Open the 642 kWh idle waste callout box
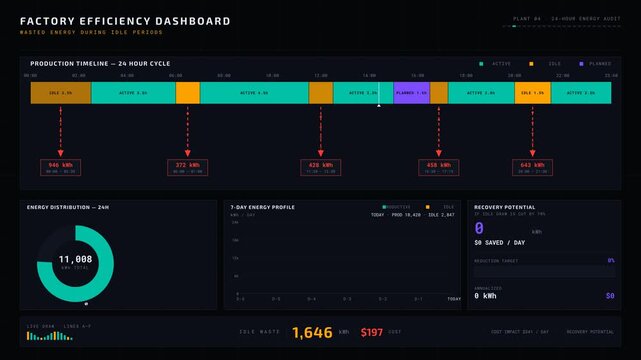The image size is (641, 360). pyautogui.click(x=532, y=168)
